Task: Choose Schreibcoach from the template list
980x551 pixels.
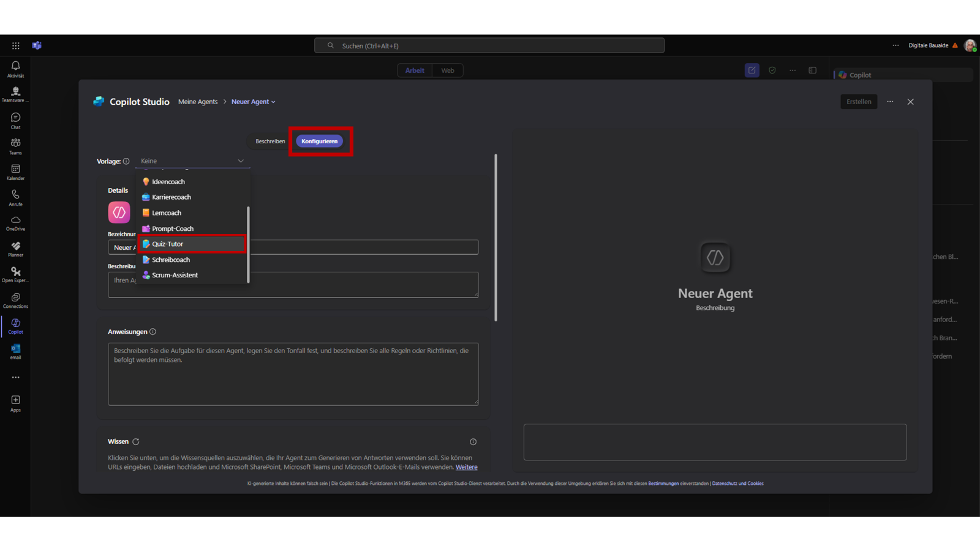Action: [x=171, y=260]
